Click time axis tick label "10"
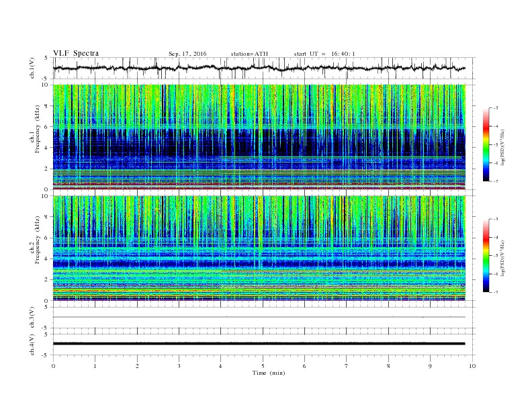Viewport: 532px width, 411px height. point(472,366)
